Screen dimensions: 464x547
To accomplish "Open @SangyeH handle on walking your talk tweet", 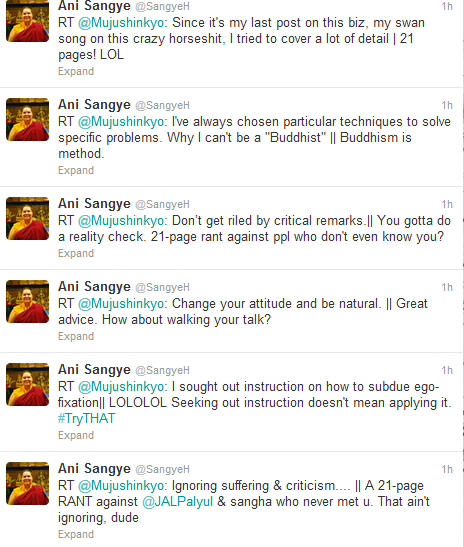I will [x=163, y=287].
